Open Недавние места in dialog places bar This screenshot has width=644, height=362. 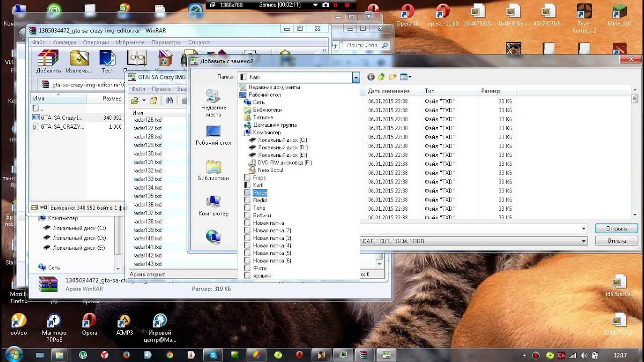coord(213,103)
